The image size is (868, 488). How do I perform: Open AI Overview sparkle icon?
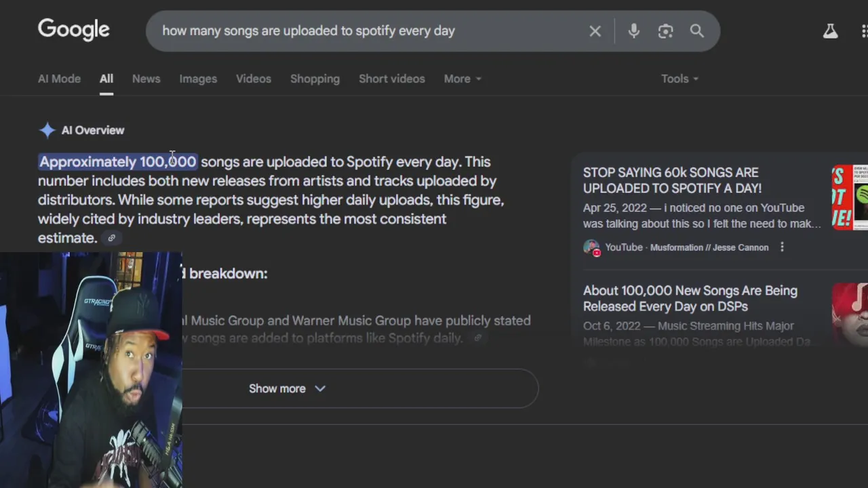47,130
